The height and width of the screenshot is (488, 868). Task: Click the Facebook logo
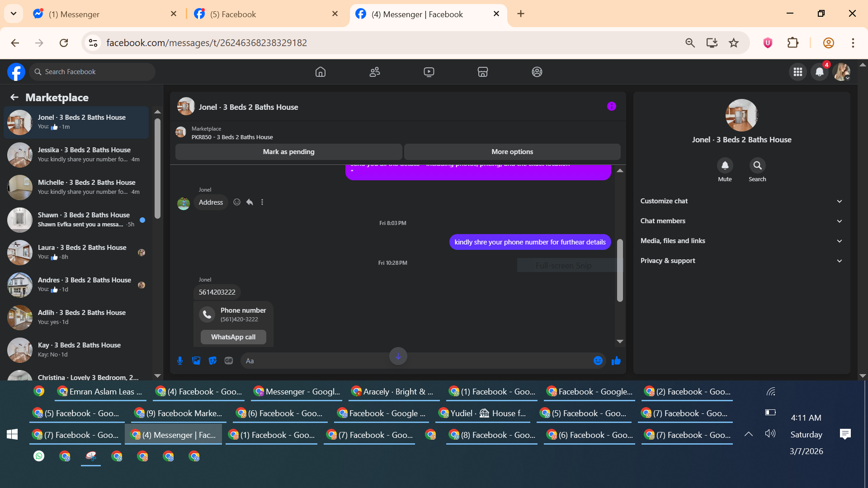click(x=16, y=72)
